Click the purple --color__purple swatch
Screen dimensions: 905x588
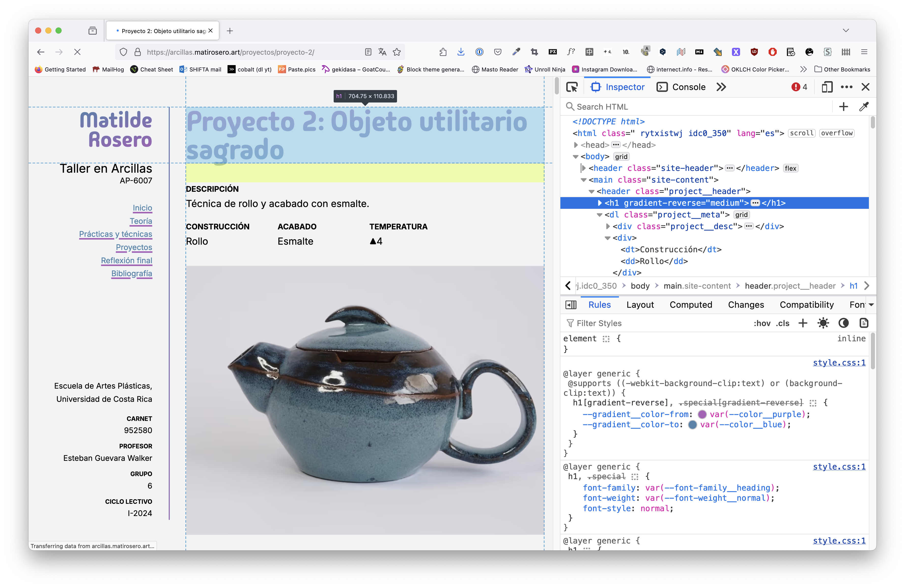(702, 414)
